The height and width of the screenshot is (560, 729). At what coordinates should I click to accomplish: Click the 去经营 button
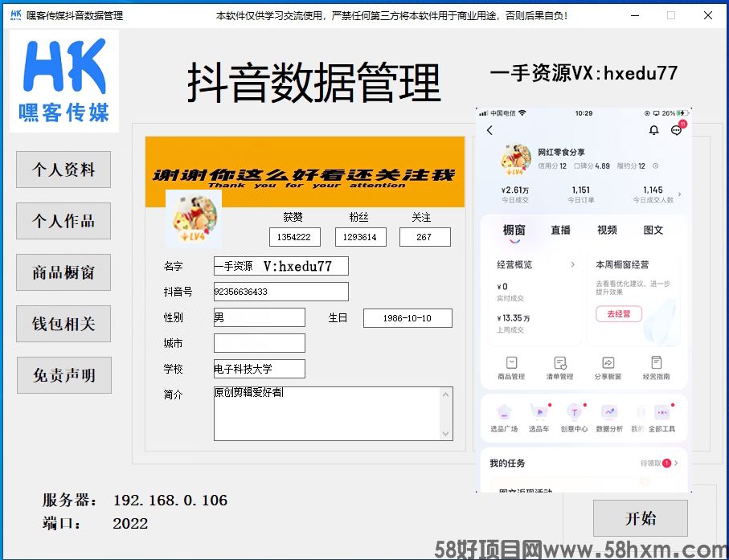point(619,314)
